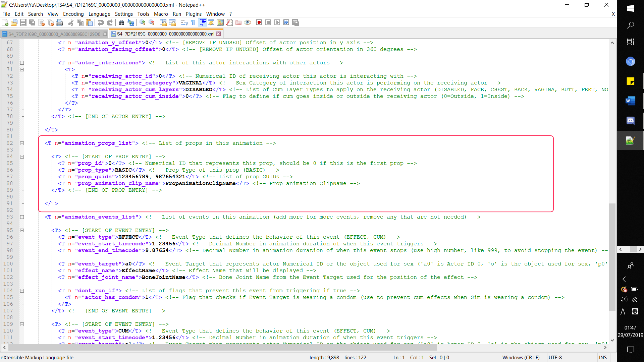This screenshot has width=644, height=362.
Task: Open the File menu
Action: tap(6, 14)
